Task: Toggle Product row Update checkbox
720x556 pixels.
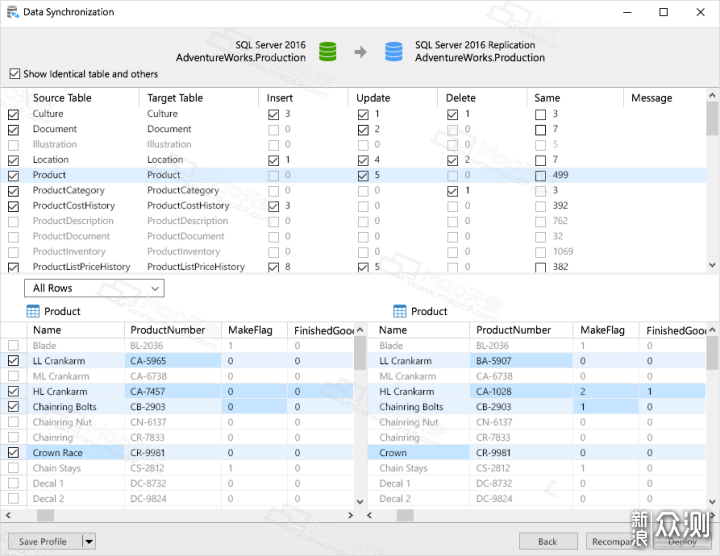Action: click(363, 175)
